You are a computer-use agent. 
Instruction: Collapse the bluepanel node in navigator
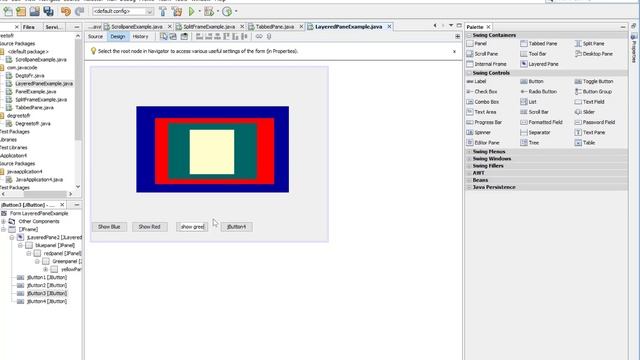point(20,246)
